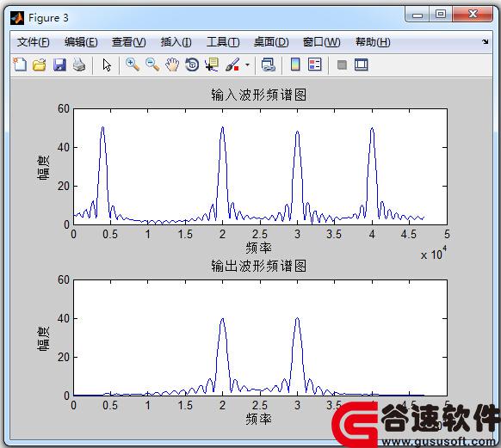Minimize the Figure 3 window
Image resolution: width=501 pixels, height=448 pixels.
click(417, 15)
